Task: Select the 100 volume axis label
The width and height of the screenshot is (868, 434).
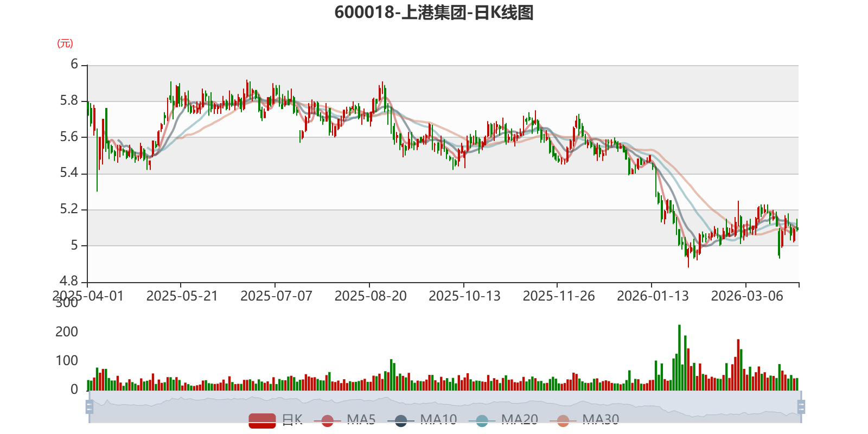Action: [67, 361]
